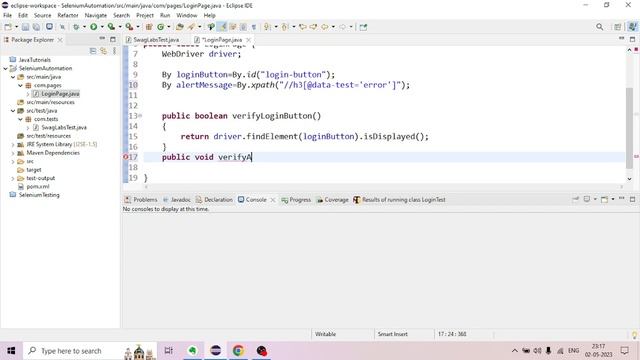Image resolution: width=640 pixels, height=360 pixels.
Task: Click the New Java Package icon
Action: click(x=149, y=27)
